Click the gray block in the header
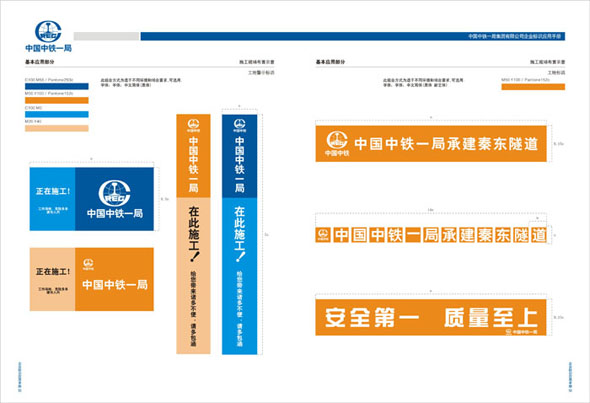 point(106,36)
